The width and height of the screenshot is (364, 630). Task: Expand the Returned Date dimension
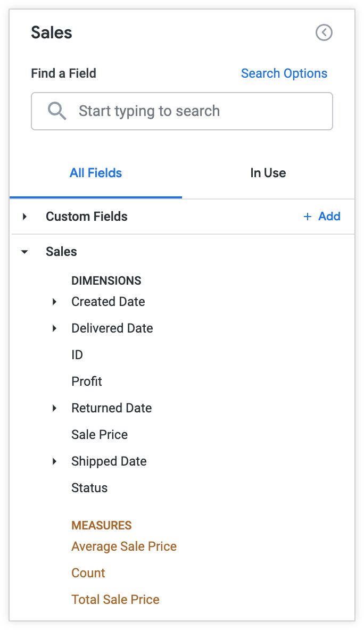(x=54, y=408)
